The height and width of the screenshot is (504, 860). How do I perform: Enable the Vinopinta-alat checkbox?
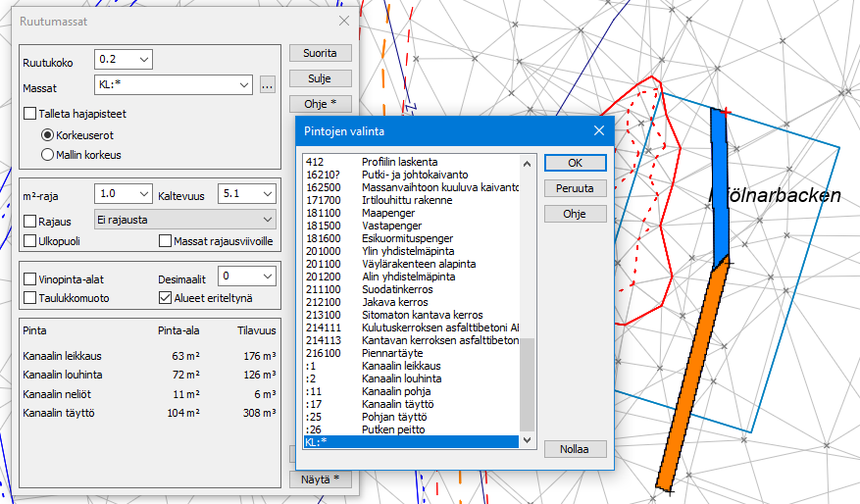30,279
